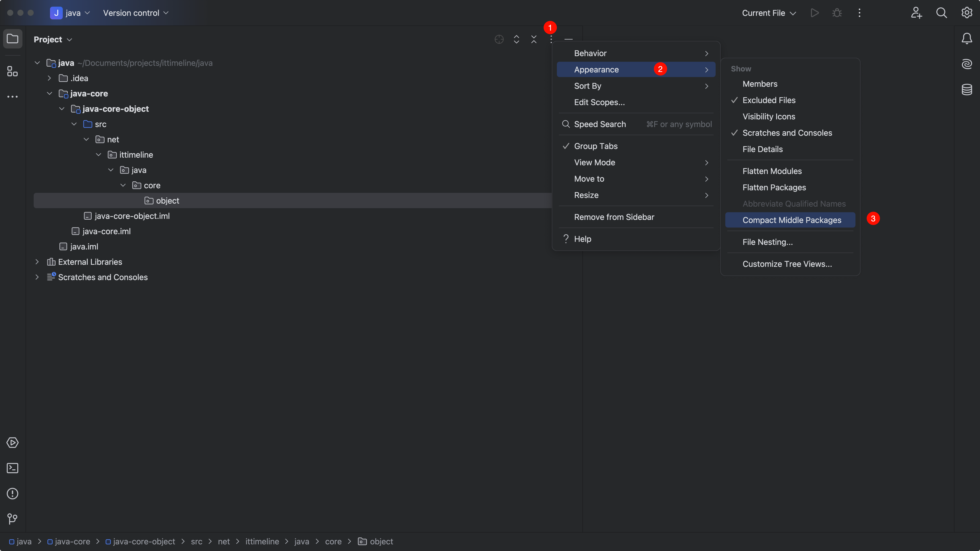Click the Collapse All icon in Project panel
The height and width of the screenshot is (551, 980).
534,40
